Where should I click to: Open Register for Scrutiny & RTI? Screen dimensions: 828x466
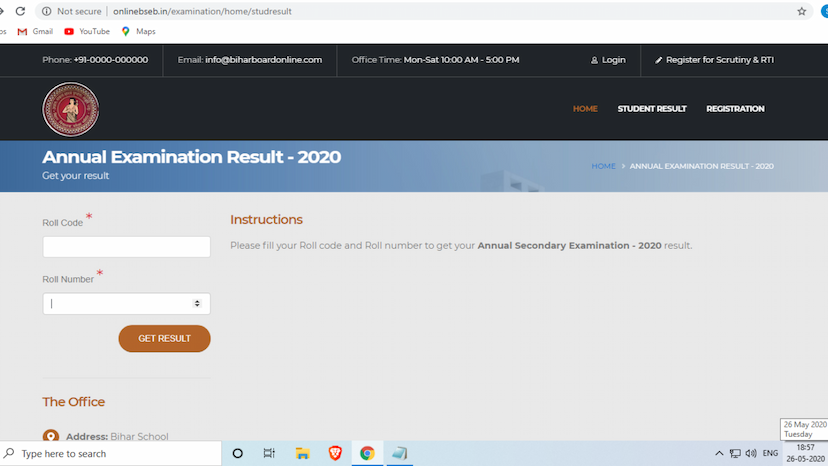pyautogui.click(x=714, y=60)
